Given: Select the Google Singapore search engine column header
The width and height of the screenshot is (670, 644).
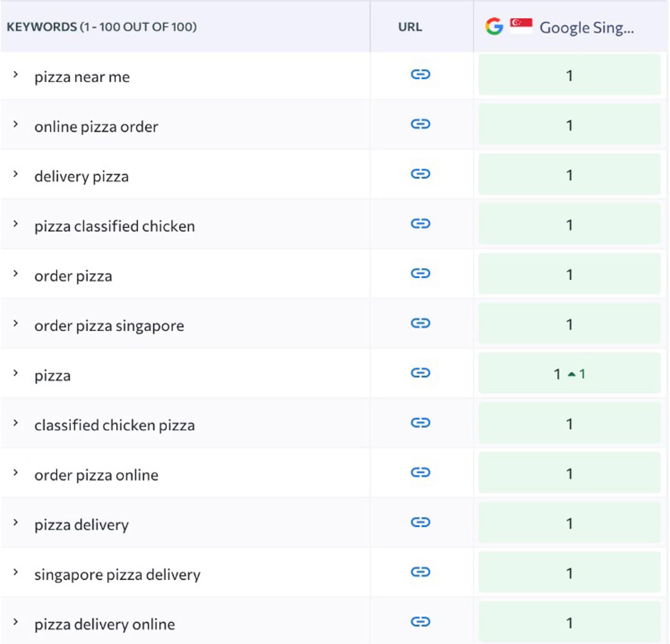Looking at the screenshot, I should [586, 27].
